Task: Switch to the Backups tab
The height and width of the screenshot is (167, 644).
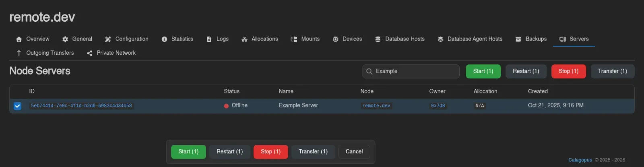Action: [x=531, y=39]
